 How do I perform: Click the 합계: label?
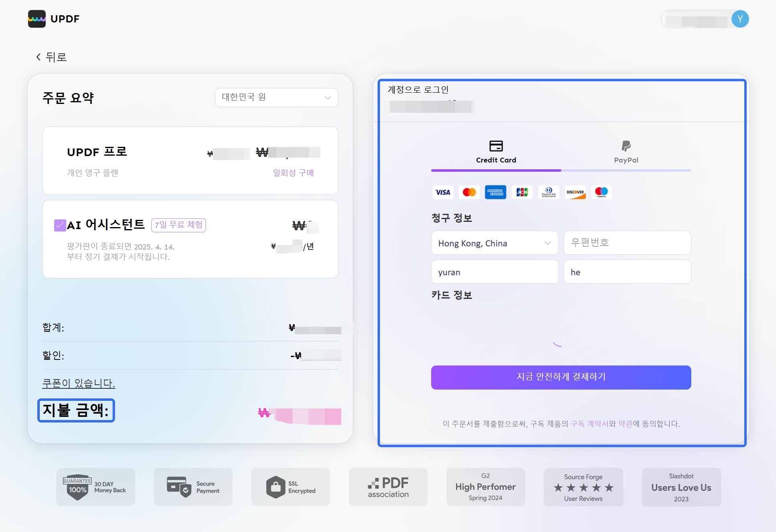[x=53, y=327]
